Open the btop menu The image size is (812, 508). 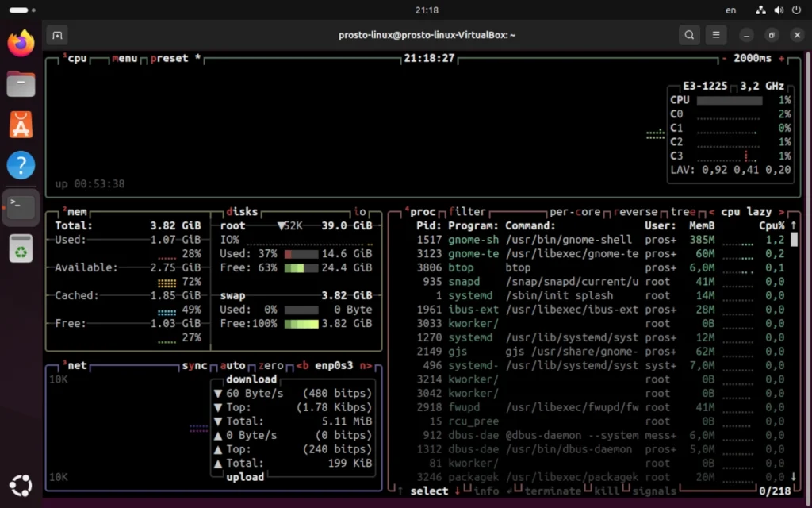pos(124,58)
